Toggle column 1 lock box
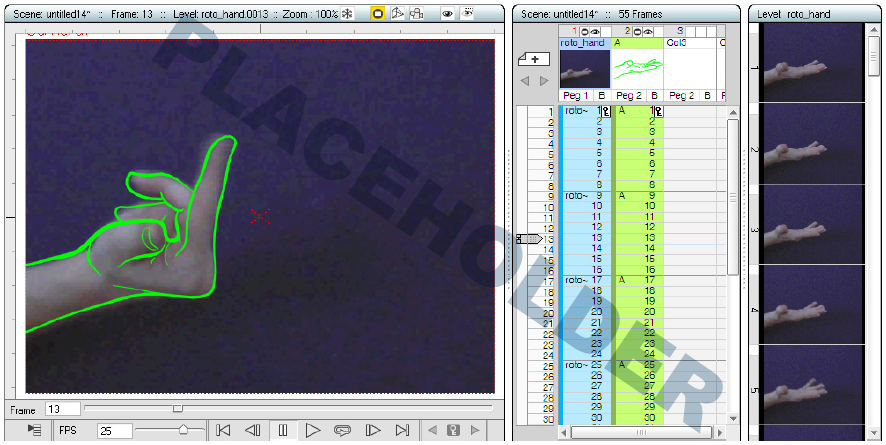Screen dimensions: 886x445 click(605, 32)
